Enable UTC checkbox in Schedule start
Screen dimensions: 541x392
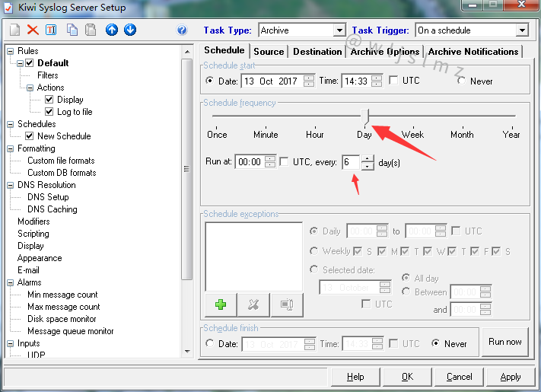pos(393,81)
